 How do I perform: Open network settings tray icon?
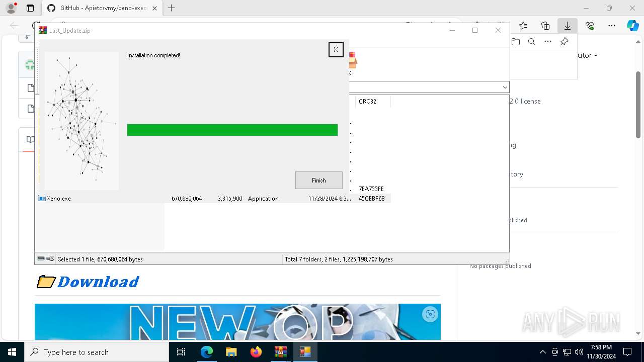[x=567, y=352]
